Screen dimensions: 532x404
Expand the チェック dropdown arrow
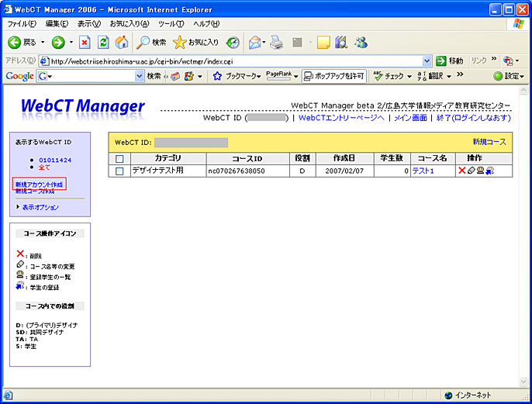[409, 76]
